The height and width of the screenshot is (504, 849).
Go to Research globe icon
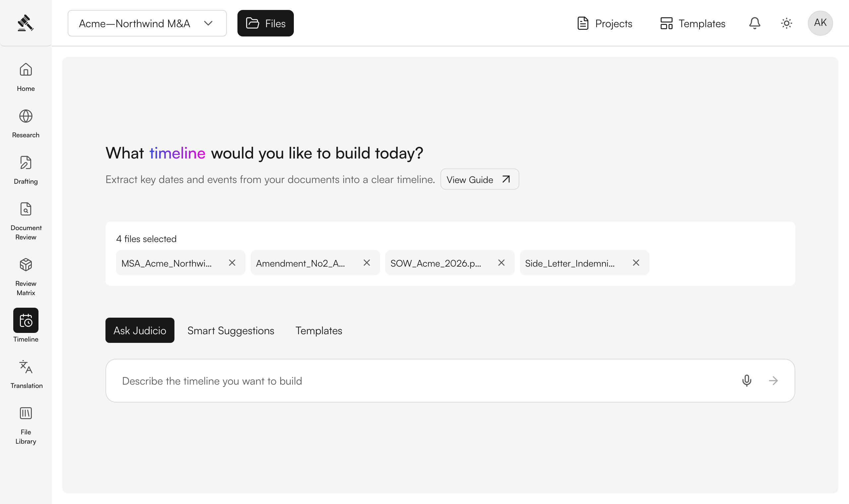tap(26, 116)
